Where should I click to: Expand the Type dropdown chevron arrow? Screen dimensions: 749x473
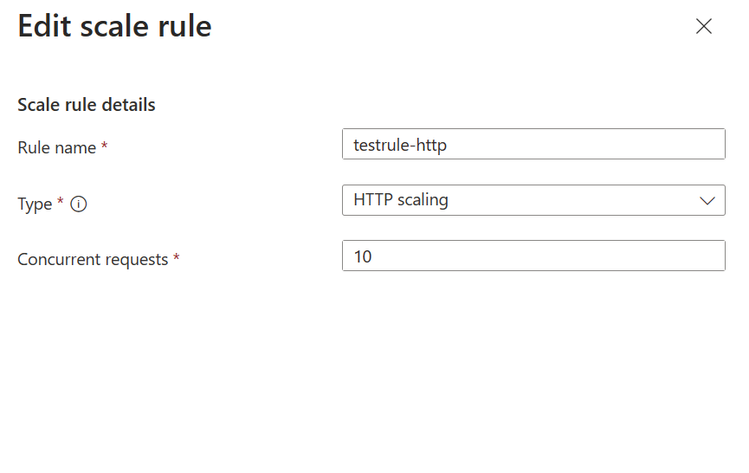point(708,200)
